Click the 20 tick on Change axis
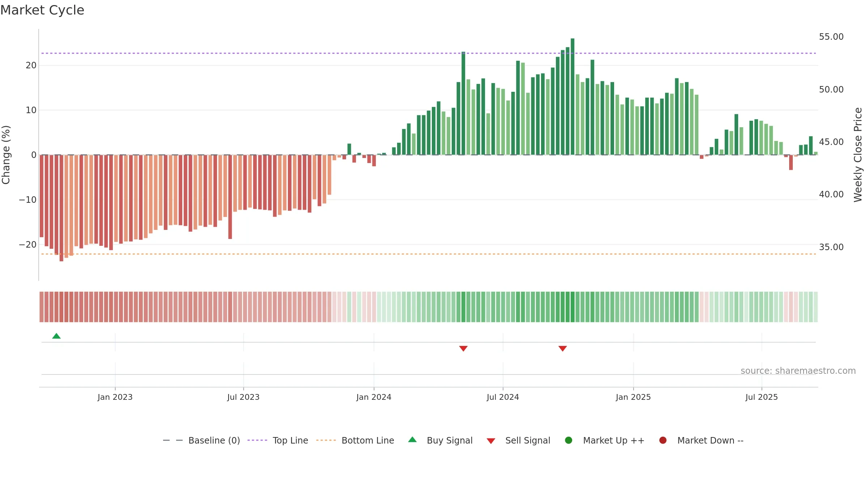This screenshot has height=488, width=868. pyautogui.click(x=31, y=65)
